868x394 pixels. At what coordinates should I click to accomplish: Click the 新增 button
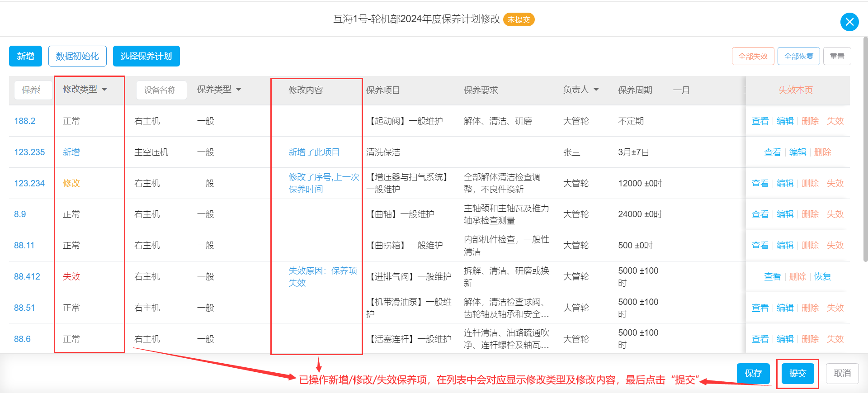coord(25,56)
